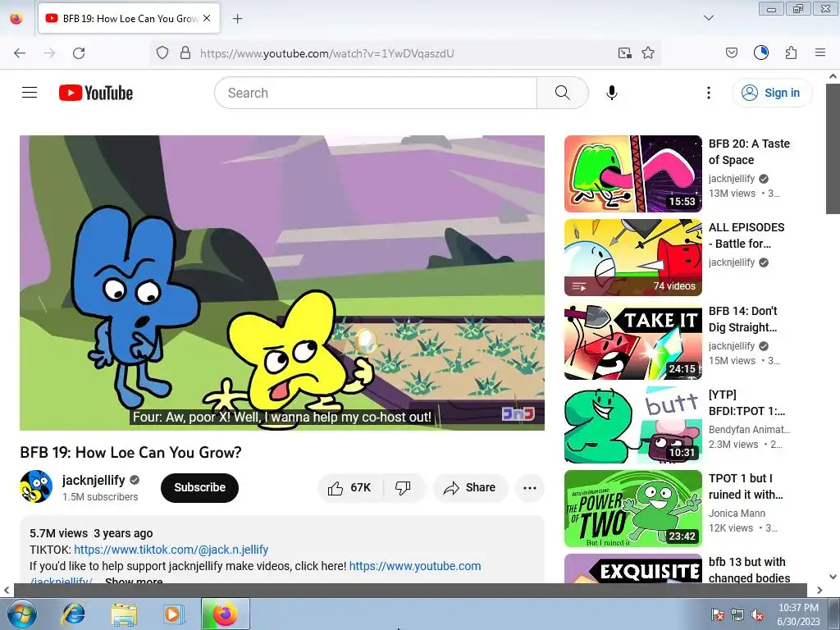Open the muted volume tray icon

tap(757, 614)
